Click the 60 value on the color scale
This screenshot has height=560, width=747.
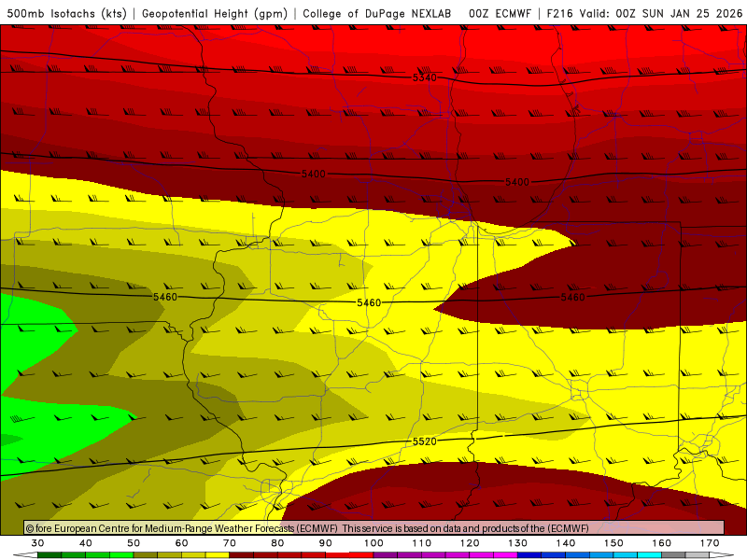point(181,543)
